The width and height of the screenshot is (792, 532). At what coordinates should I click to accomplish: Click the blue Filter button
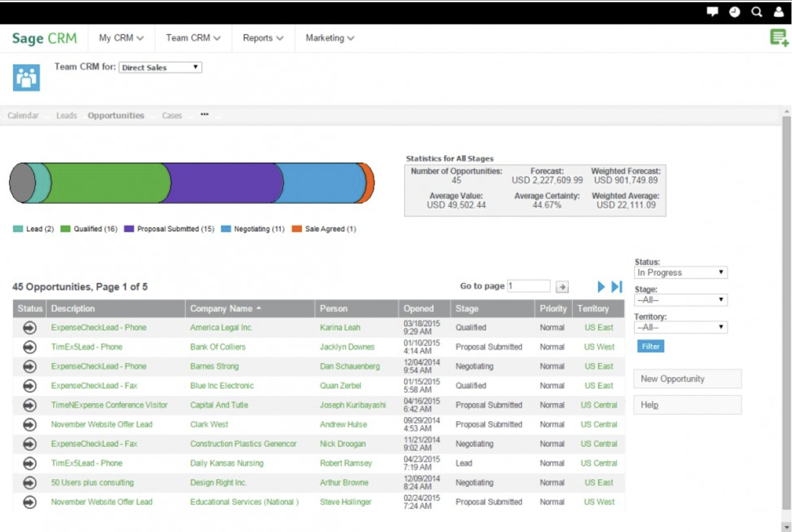tap(651, 347)
